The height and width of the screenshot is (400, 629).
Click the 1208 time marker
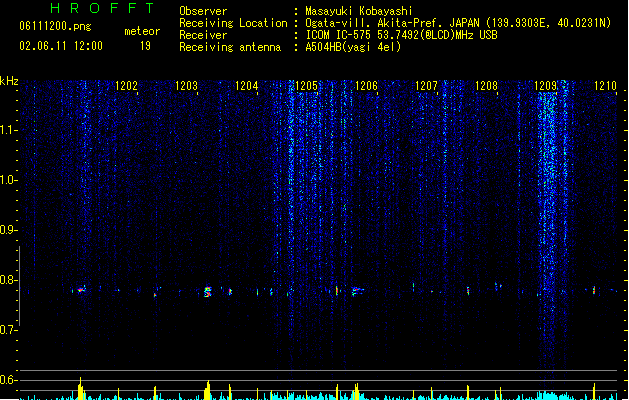click(x=486, y=86)
